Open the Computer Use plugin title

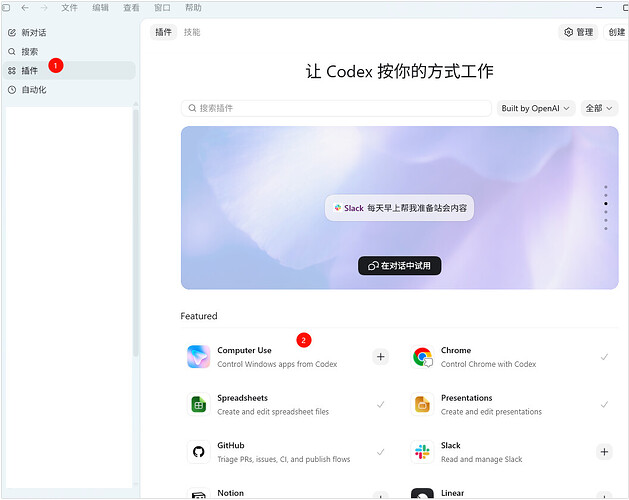(x=244, y=350)
